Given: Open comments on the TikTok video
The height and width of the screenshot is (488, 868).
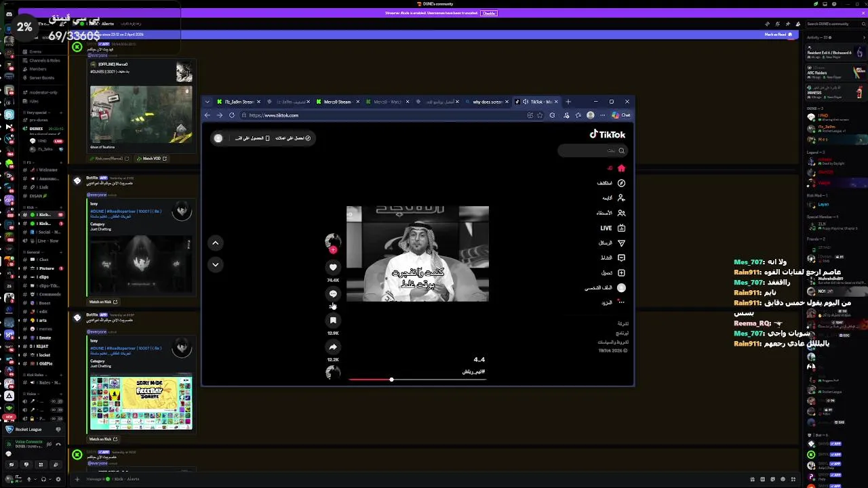Looking at the screenshot, I should [333, 293].
